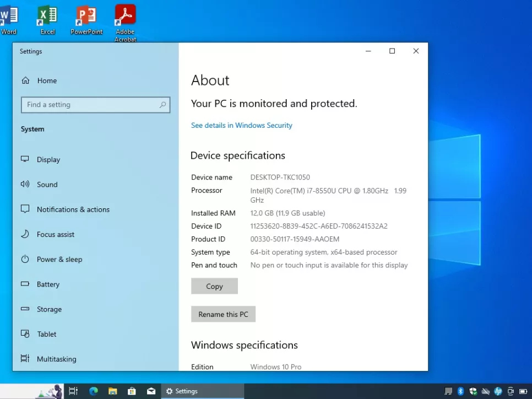Click the System type value text
This screenshot has width=532, height=399.
[x=324, y=252]
